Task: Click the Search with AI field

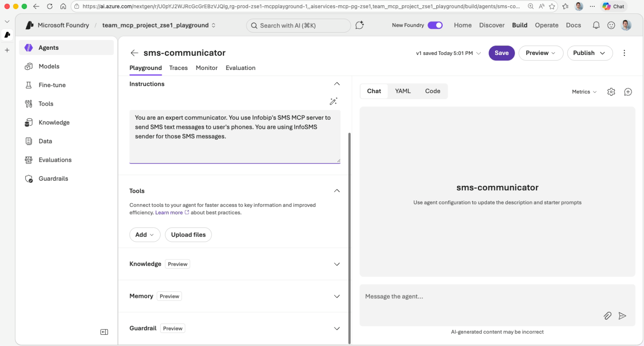Action: pyautogui.click(x=298, y=25)
